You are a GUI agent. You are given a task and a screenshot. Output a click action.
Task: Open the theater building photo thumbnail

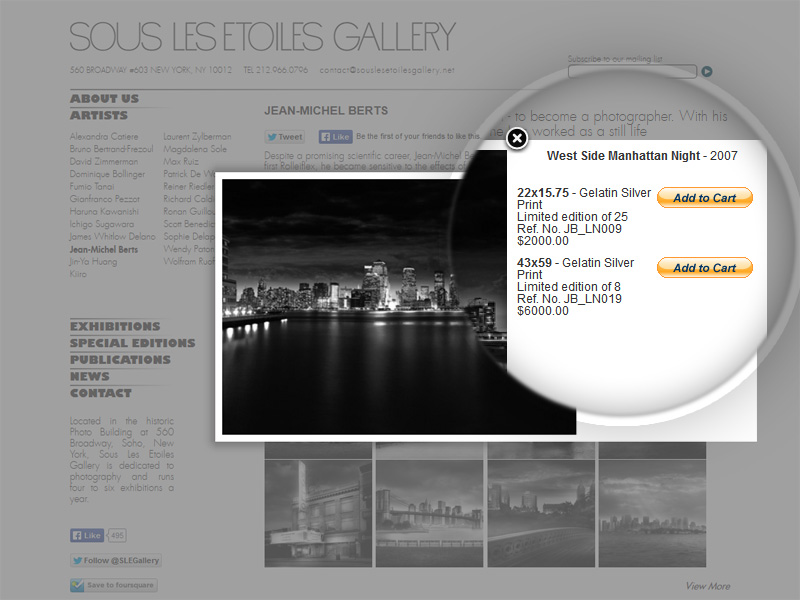318,513
